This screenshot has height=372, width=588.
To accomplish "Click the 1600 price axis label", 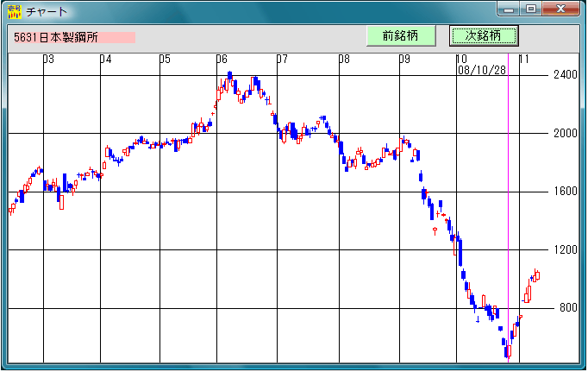I will 566,192.
